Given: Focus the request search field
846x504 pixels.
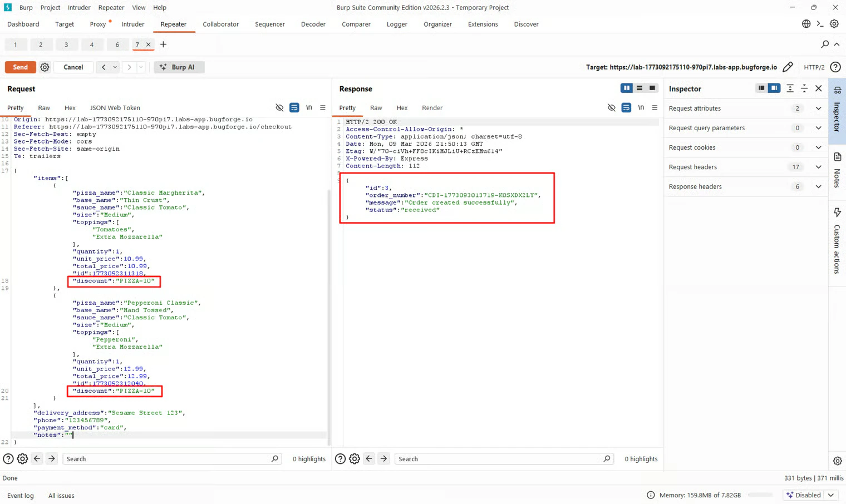Looking at the screenshot, I should pos(171,459).
